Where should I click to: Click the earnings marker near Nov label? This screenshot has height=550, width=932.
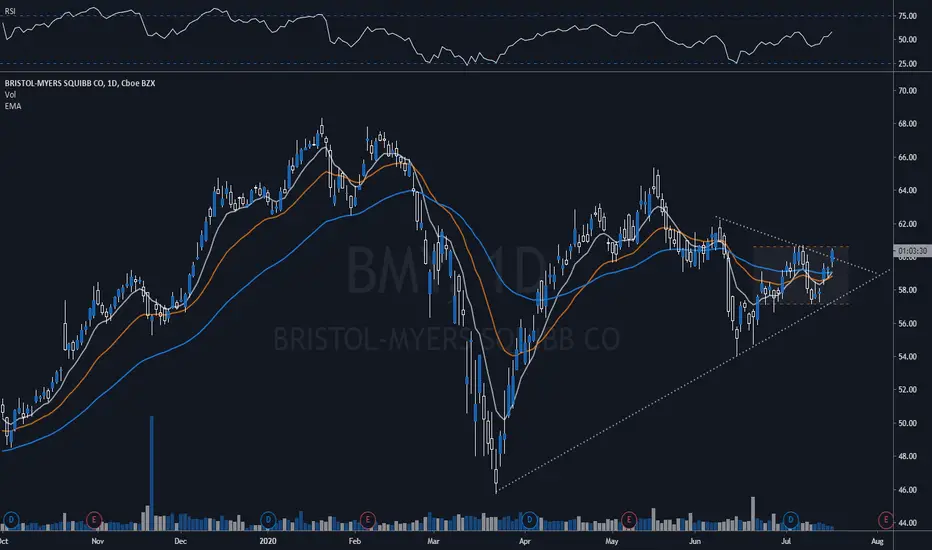coord(94,520)
